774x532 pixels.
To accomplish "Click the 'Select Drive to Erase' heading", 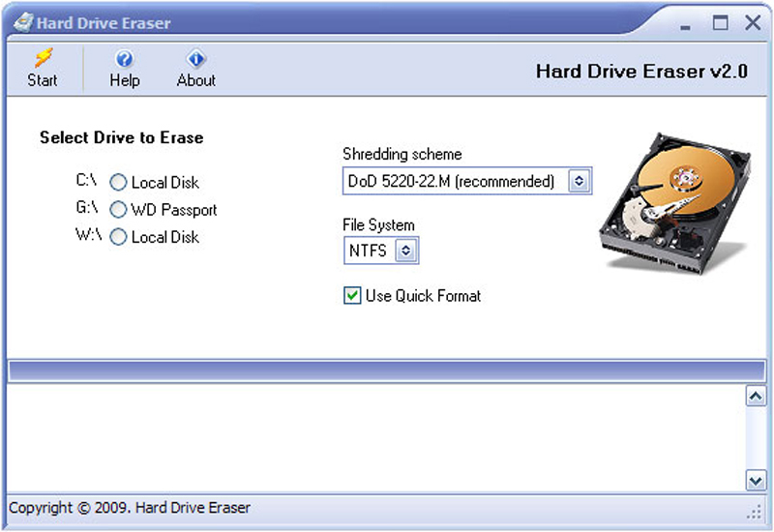I will pyautogui.click(x=122, y=137).
